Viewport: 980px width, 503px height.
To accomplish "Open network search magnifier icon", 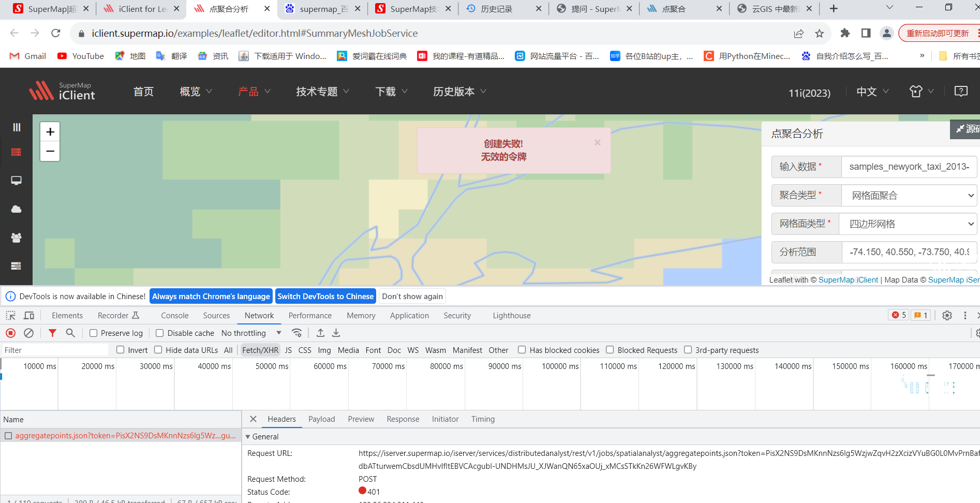I will pyautogui.click(x=70, y=333).
